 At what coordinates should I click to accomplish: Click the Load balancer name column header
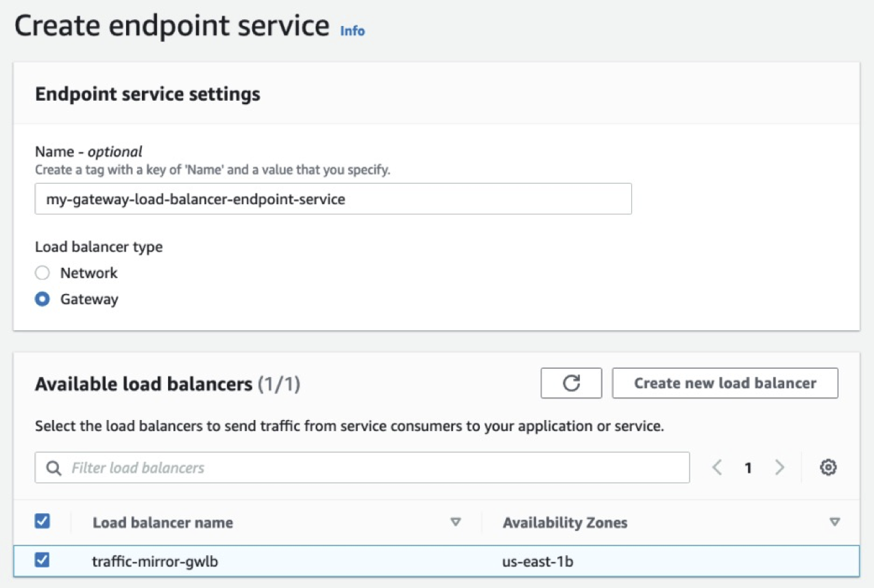point(162,522)
